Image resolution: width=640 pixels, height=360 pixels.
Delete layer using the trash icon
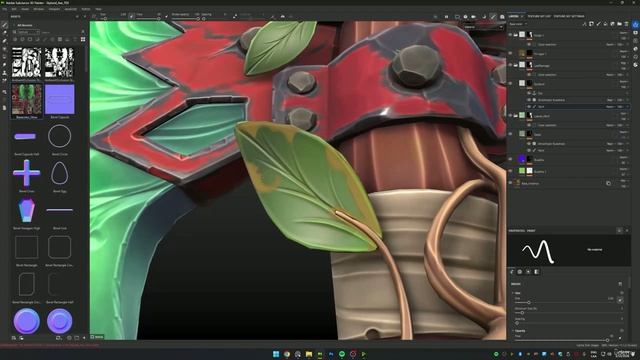pos(626,24)
